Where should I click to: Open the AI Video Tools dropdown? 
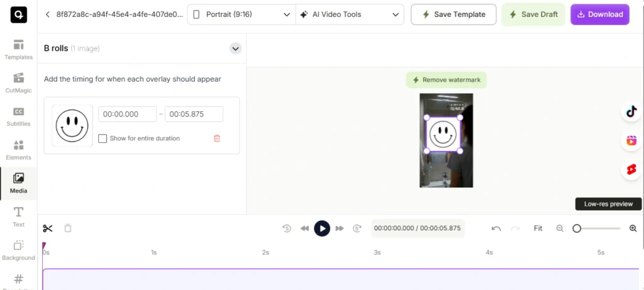pyautogui.click(x=350, y=14)
